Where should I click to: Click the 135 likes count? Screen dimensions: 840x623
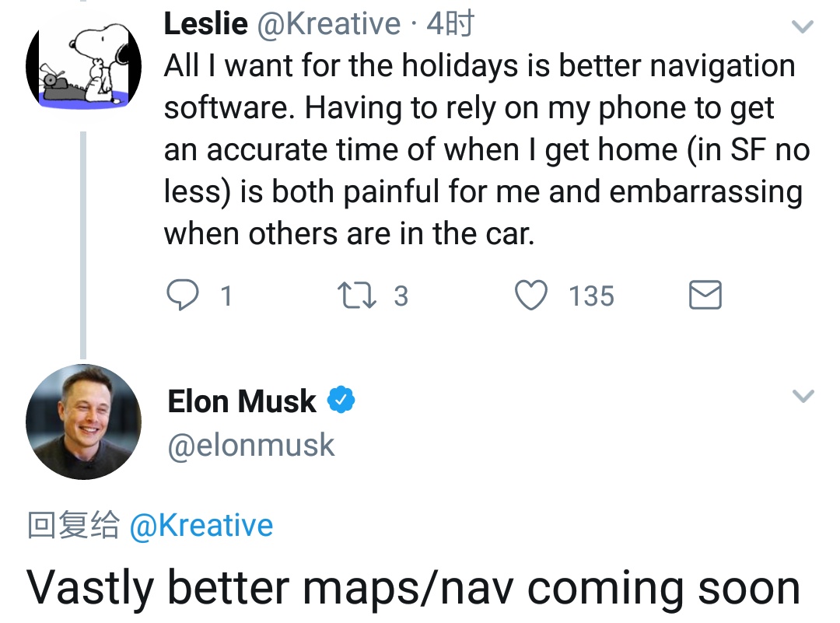[591, 296]
